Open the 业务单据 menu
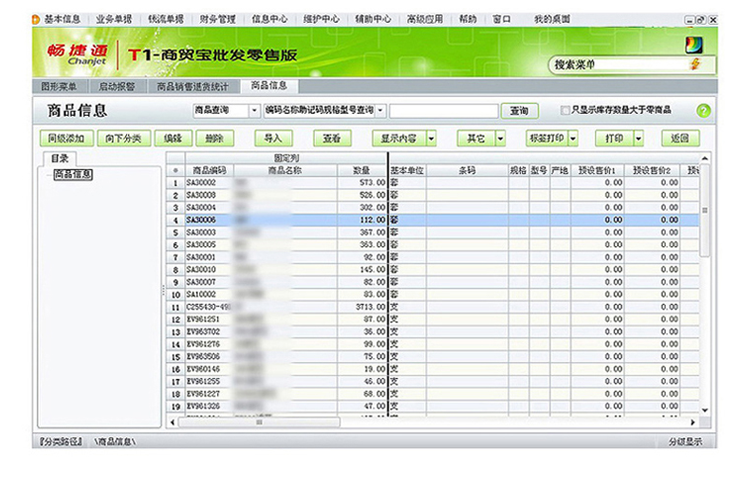This screenshot has height=481, width=750. click(114, 20)
